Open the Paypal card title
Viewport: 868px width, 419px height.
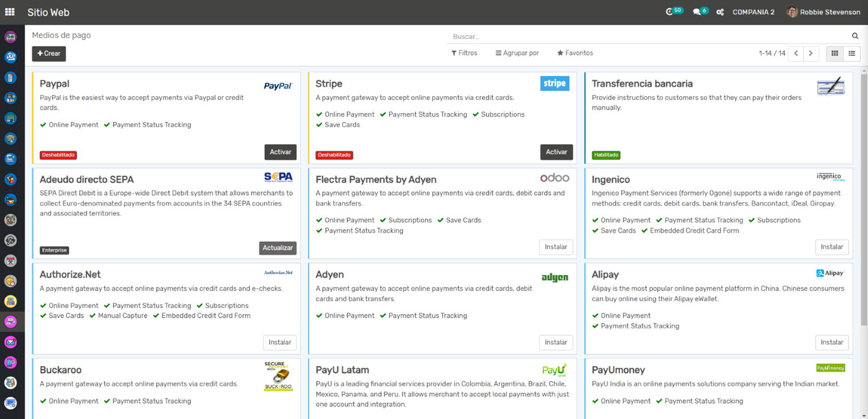(54, 83)
